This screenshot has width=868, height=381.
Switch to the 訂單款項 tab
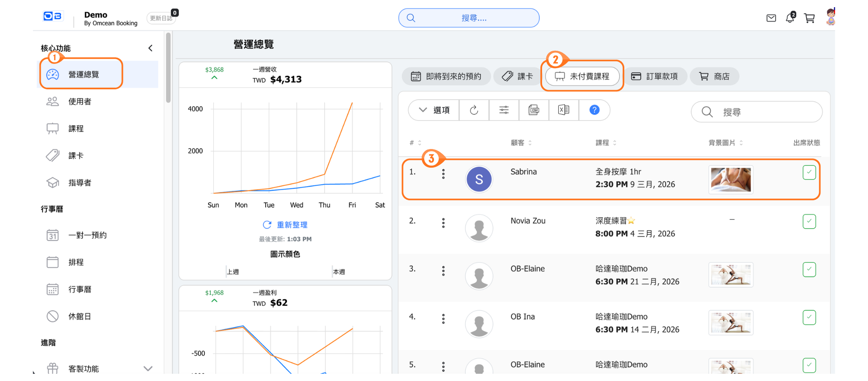pyautogui.click(x=655, y=77)
